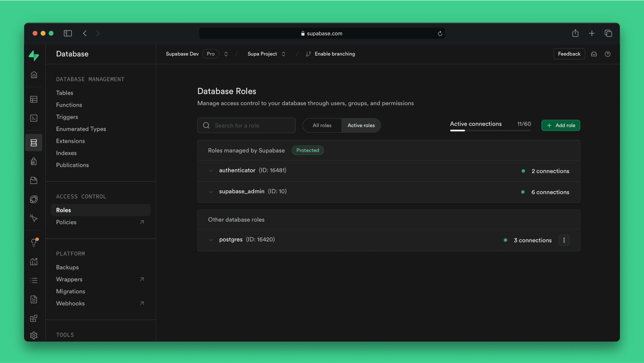Open the API Docs document icon

pyautogui.click(x=34, y=299)
